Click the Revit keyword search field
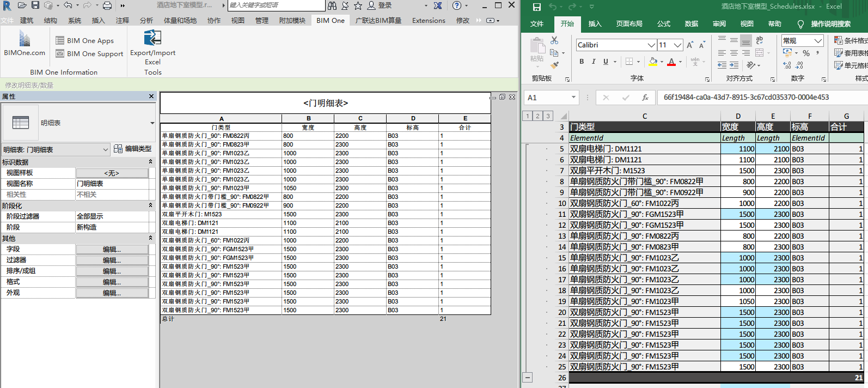 276,5
